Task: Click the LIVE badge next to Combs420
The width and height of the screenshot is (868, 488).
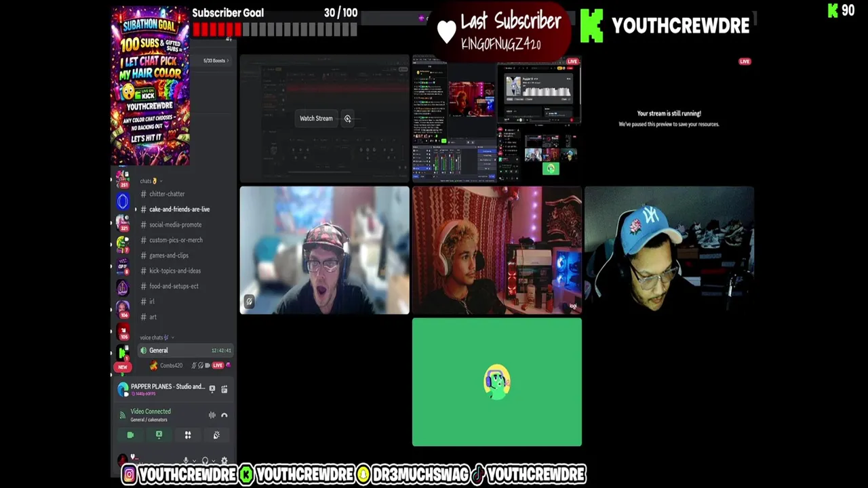Action: [x=218, y=365]
